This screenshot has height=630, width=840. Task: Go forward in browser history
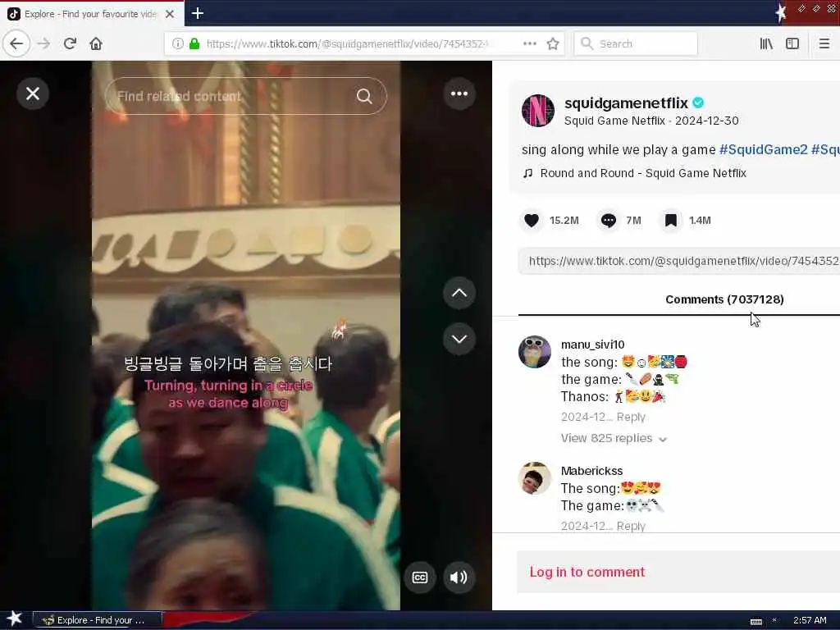43,44
